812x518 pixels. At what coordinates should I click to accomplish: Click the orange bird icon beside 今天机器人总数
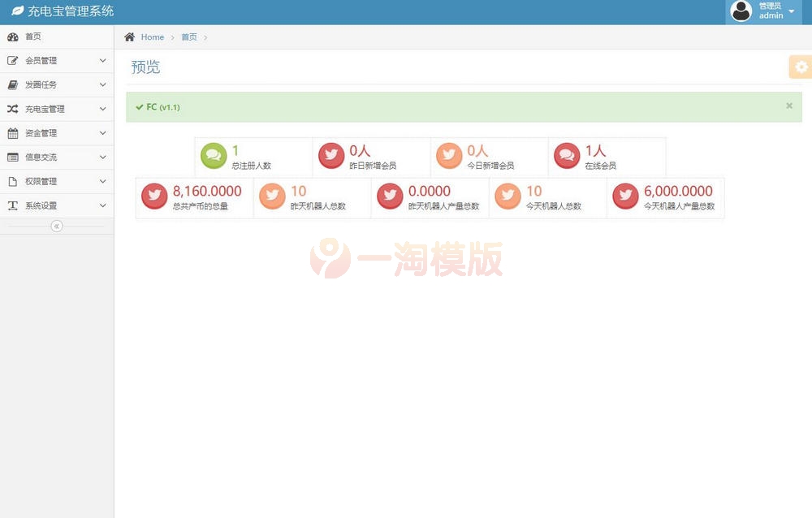click(x=508, y=196)
